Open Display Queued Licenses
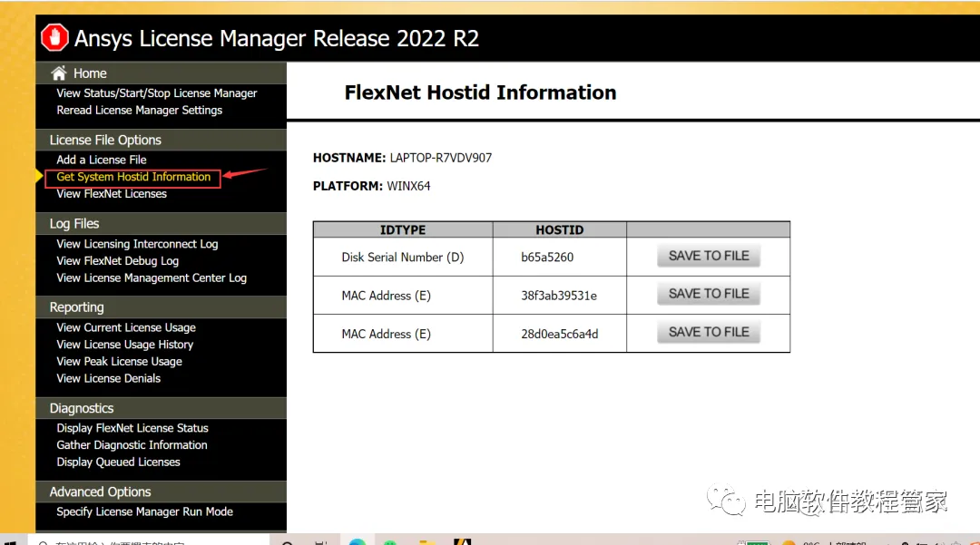This screenshot has height=545, width=980. [x=118, y=462]
